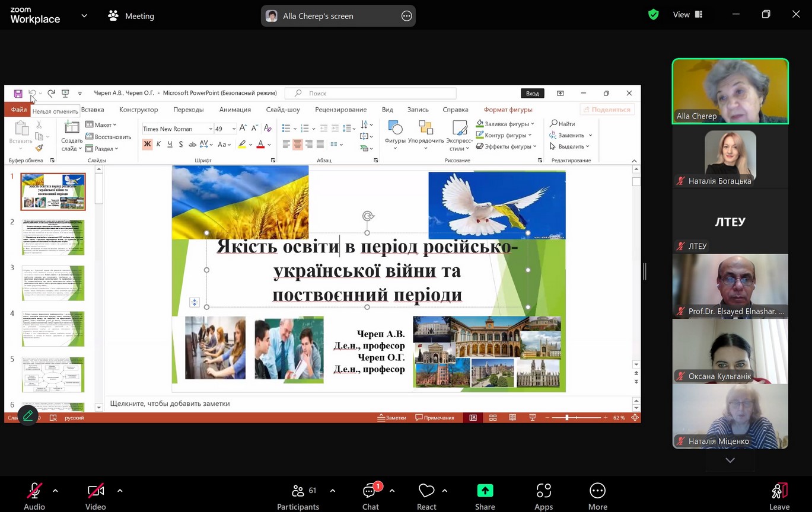
Task: Open the Конструктор ribbon tab
Action: [x=138, y=110]
